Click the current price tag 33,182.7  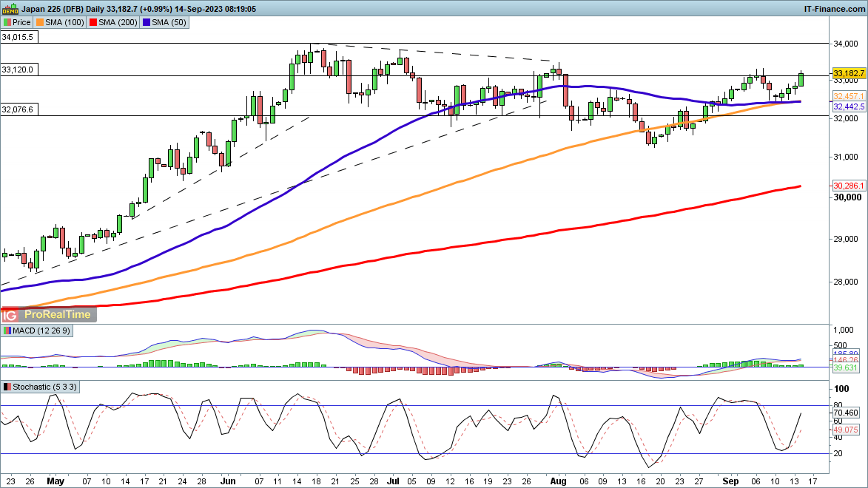(x=849, y=74)
